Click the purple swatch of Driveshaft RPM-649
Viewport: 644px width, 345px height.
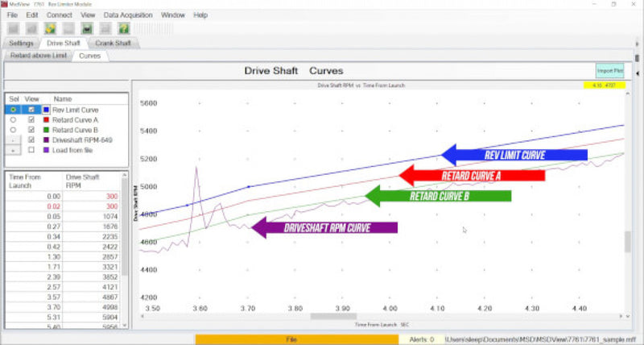pyautogui.click(x=46, y=140)
